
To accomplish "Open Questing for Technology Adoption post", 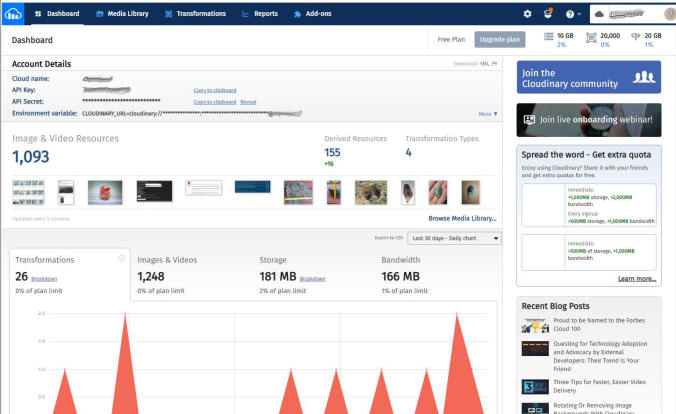I will [x=600, y=356].
